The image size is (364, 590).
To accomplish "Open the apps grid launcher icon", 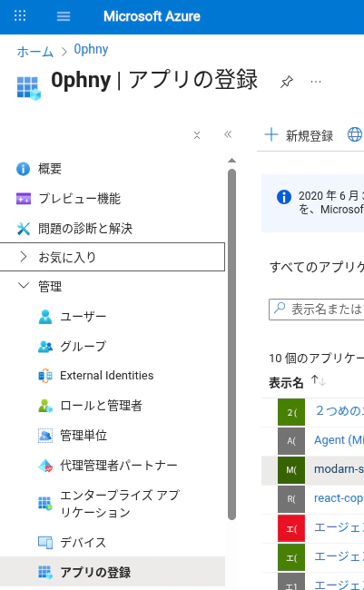I will coord(20,15).
